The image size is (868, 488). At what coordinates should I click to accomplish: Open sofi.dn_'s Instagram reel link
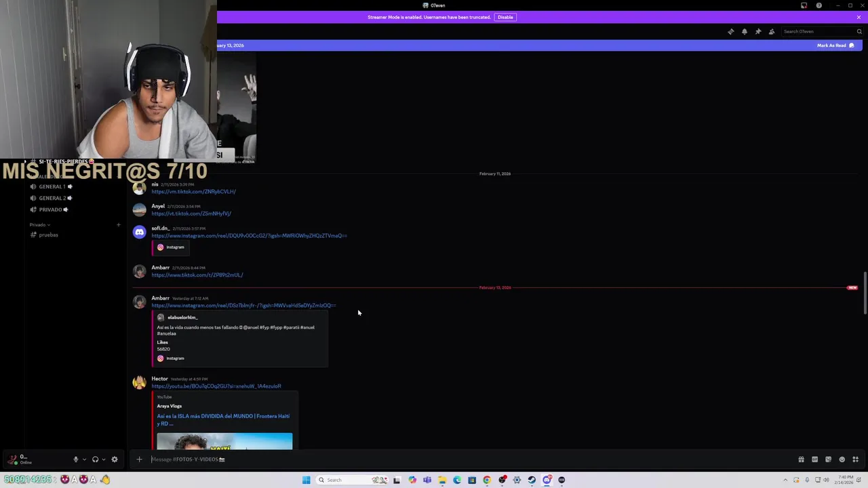(249, 236)
